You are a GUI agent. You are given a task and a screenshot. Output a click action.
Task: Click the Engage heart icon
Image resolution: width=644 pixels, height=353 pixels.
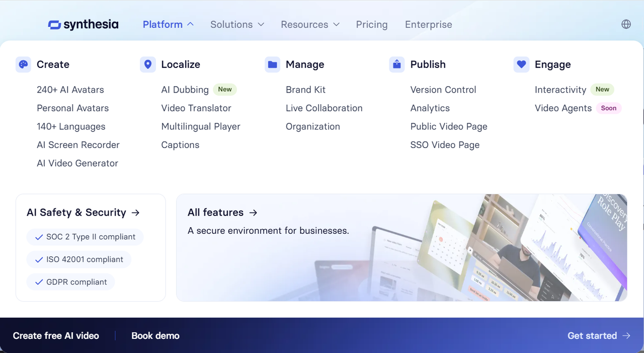[521, 64]
